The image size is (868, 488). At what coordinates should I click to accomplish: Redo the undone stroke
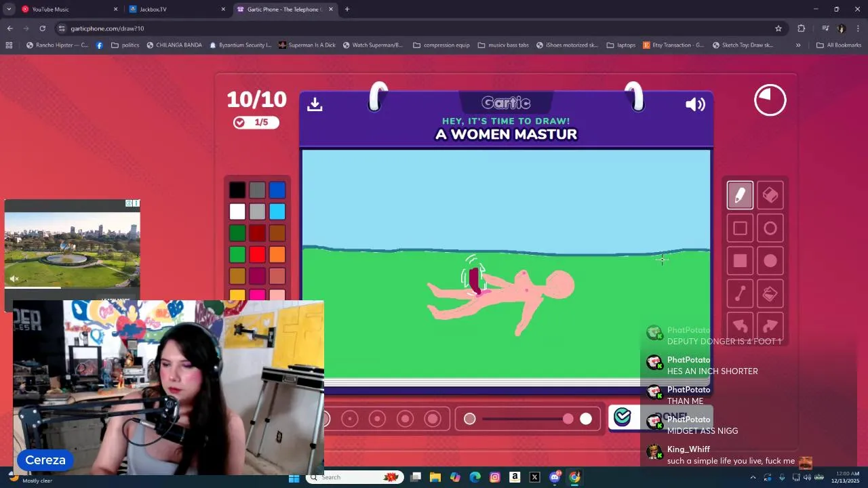point(770,325)
